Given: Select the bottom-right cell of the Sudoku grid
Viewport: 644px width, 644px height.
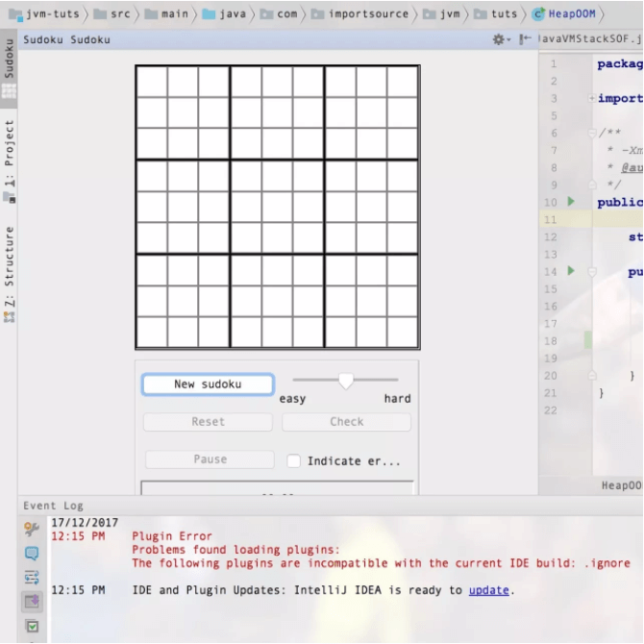Looking at the screenshot, I should [403, 332].
